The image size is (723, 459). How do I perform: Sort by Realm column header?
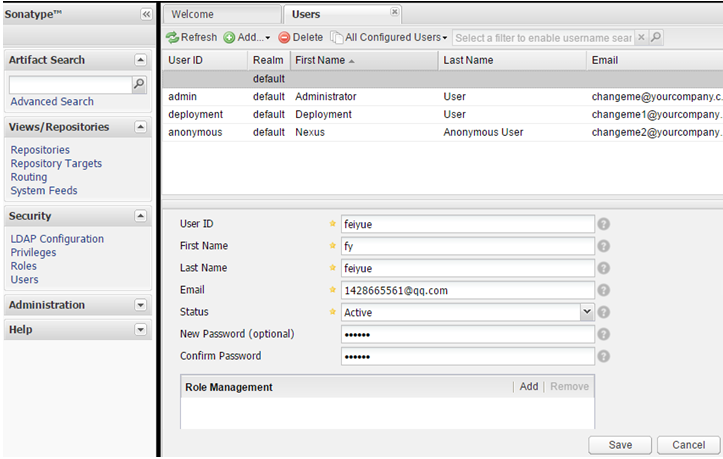(x=268, y=60)
